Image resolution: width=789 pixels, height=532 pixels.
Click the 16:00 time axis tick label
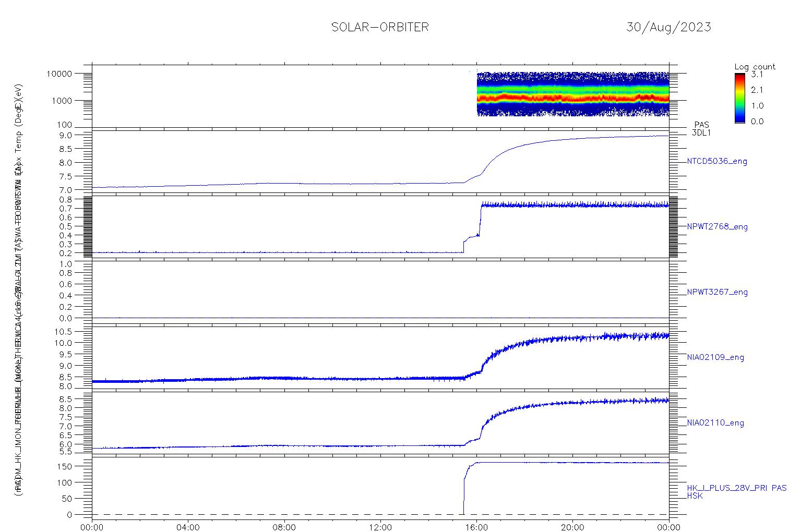[x=476, y=527]
